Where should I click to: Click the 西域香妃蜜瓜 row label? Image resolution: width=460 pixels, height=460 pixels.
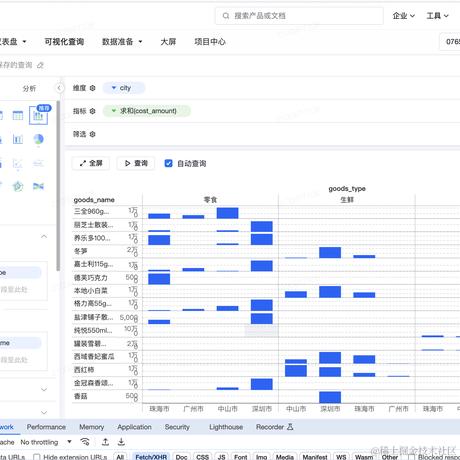94,356
